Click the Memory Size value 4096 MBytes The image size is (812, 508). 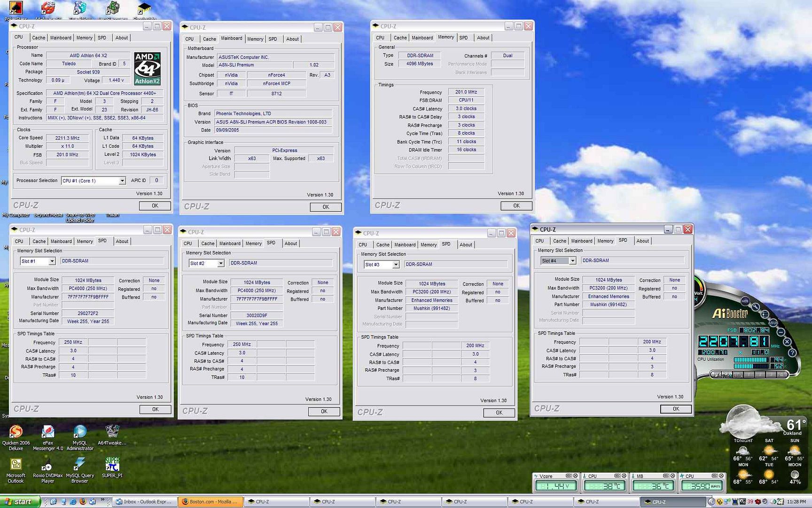[420, 63]
